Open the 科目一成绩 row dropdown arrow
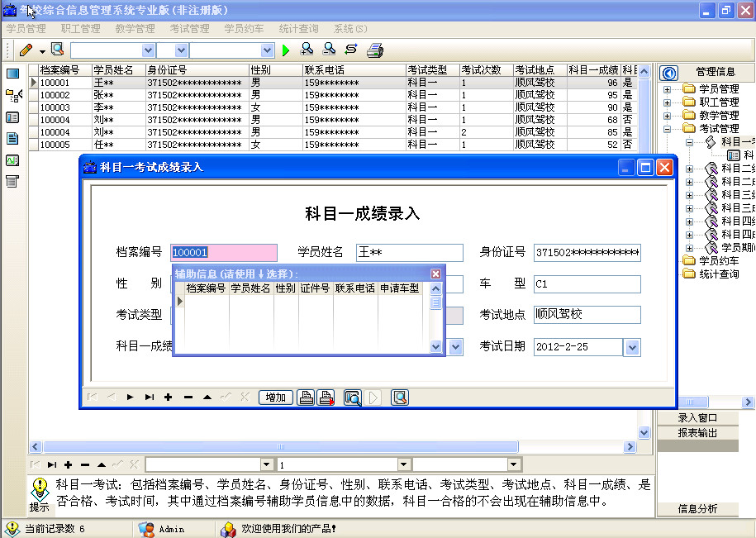756x538 pixels. tap(455, 347)
